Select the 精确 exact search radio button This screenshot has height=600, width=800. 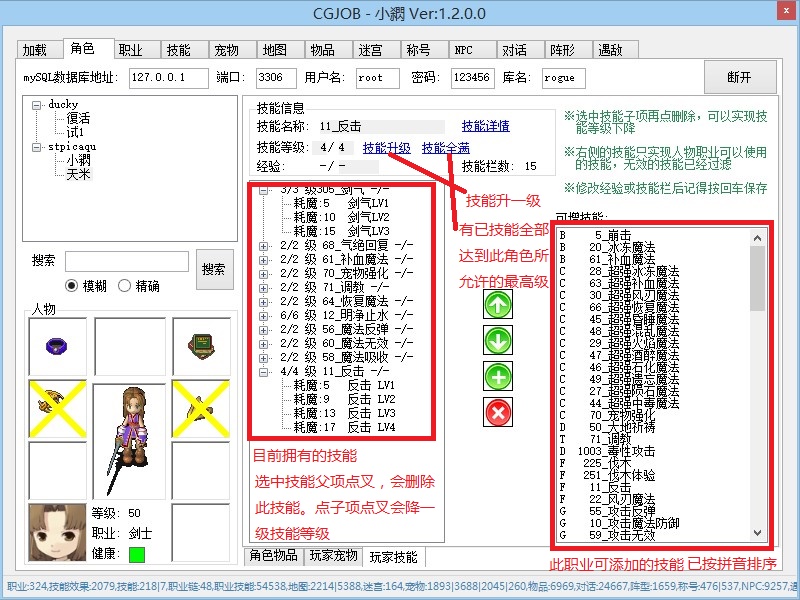125,286
